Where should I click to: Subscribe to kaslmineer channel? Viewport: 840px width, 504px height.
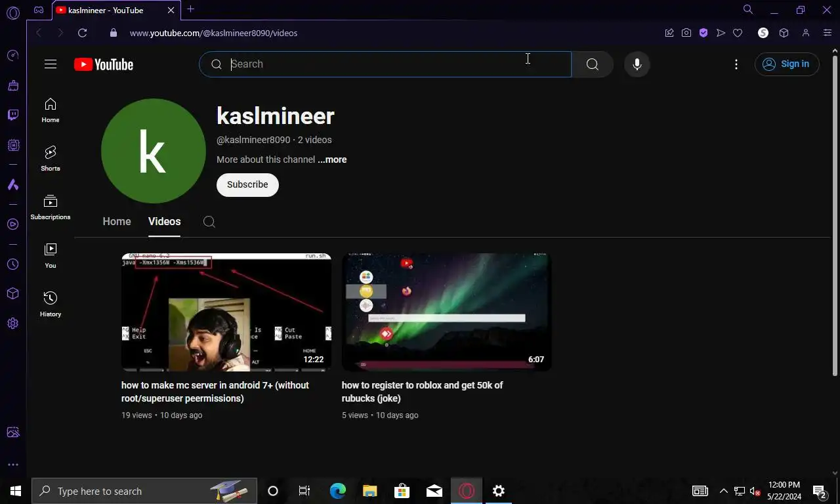tap(247, 184)
